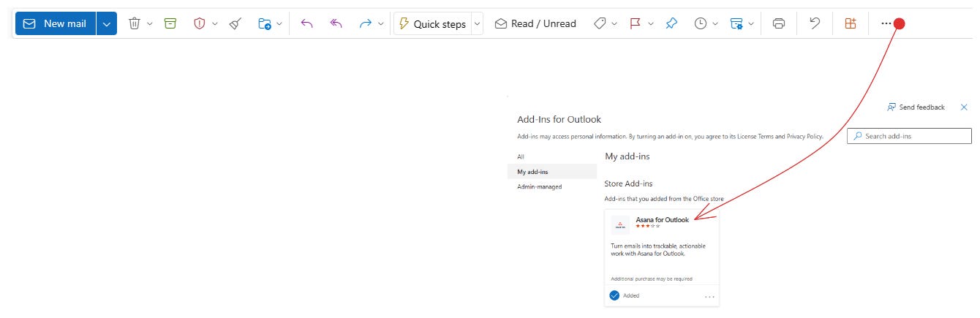Click the Move to folder icon
Image resolution: width=980 pixels, height=318 pixels.
click(x=265, y=23)
